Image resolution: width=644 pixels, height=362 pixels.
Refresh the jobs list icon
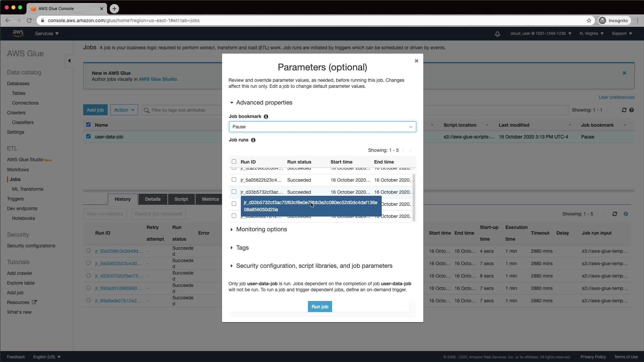(x=624, y=110)
